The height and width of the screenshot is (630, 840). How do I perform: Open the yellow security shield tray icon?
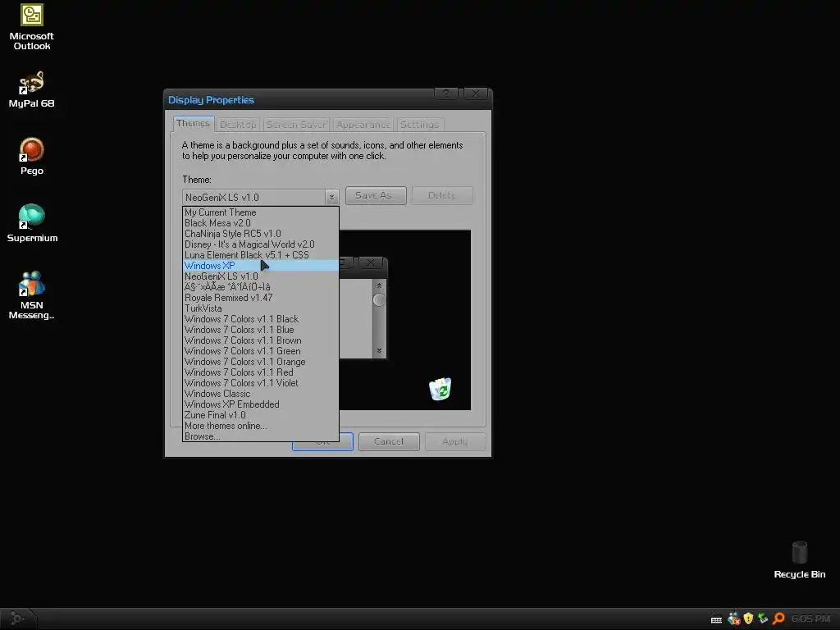coord(748,619)
